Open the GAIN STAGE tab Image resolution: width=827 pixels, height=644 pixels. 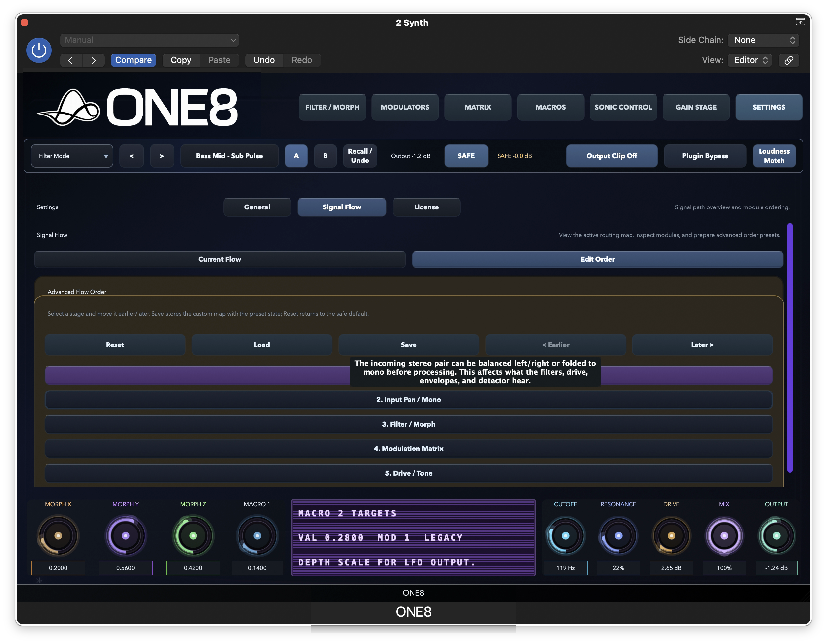(696, 107)
